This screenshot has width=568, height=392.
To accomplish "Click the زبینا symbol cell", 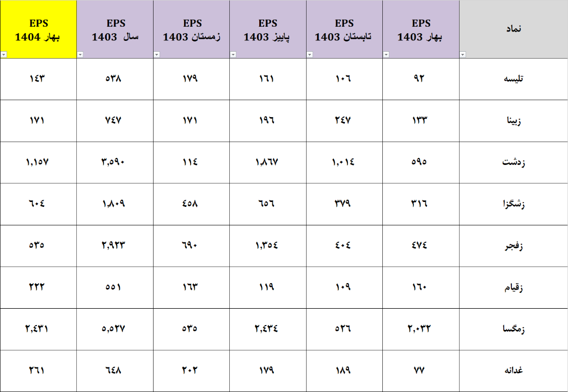I will [514, 120].
